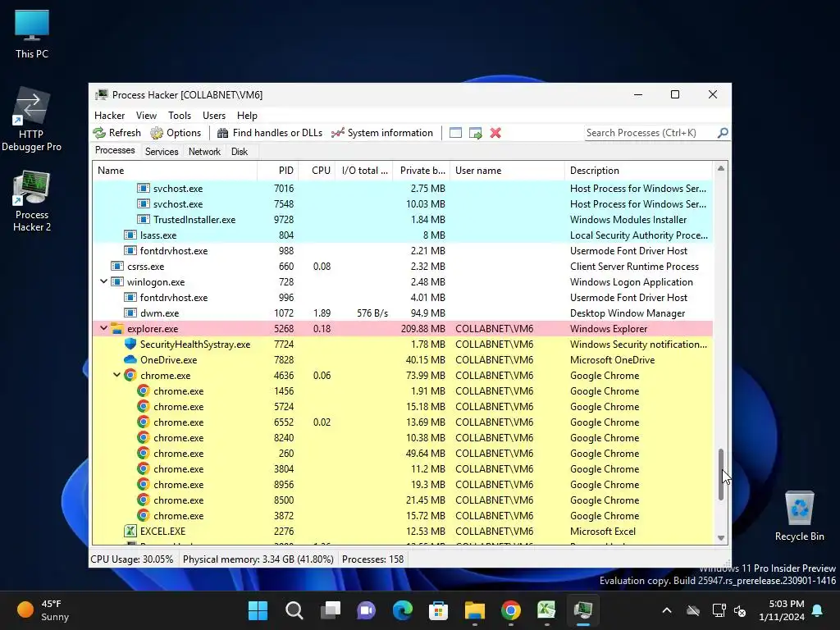Open the Options gear icon

[157, 133]
